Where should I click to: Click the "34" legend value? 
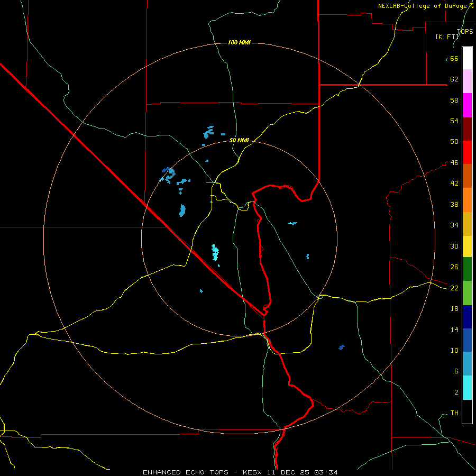coord(454,225)
